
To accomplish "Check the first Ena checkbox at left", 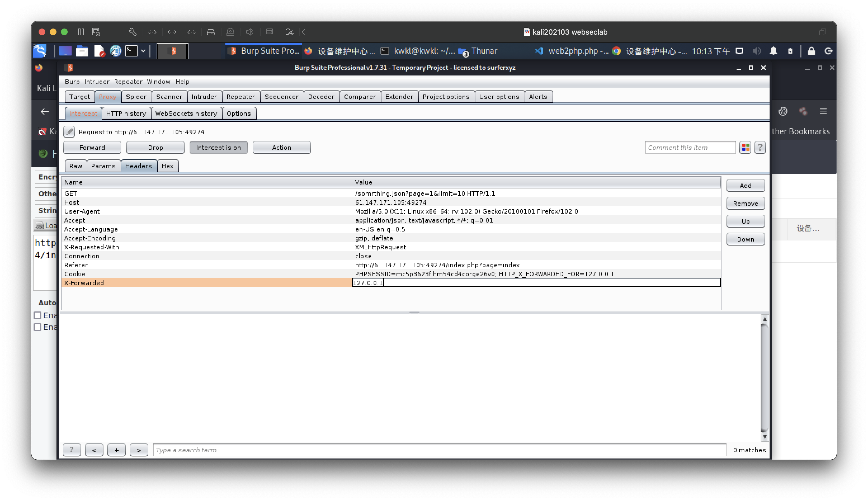I will point(37,315).
